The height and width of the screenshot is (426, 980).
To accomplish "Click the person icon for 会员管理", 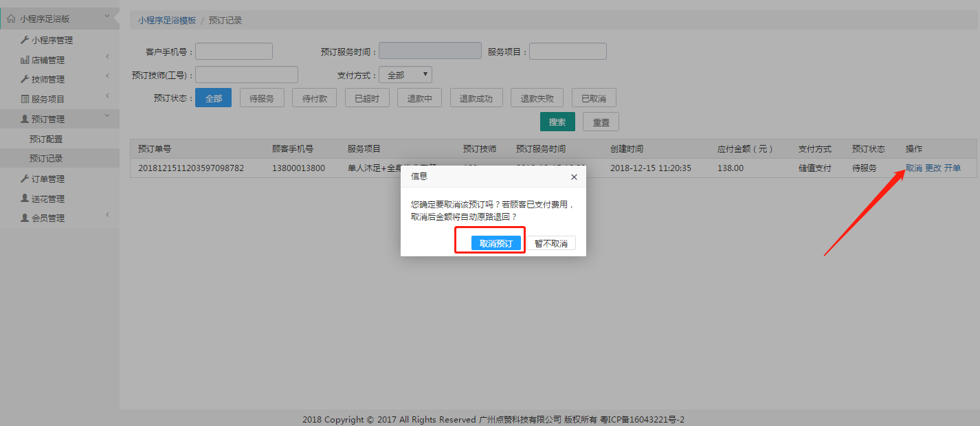I will pos(25,218).
